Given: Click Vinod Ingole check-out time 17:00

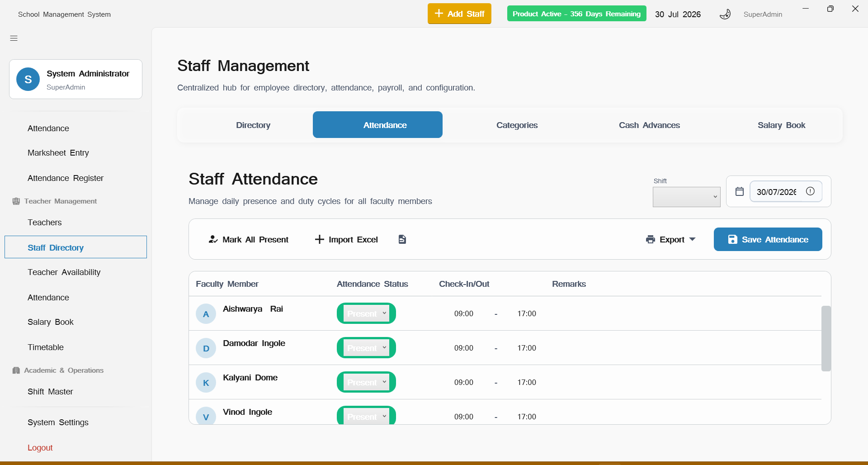Looking at the screenshot, I should coord(527,417).
